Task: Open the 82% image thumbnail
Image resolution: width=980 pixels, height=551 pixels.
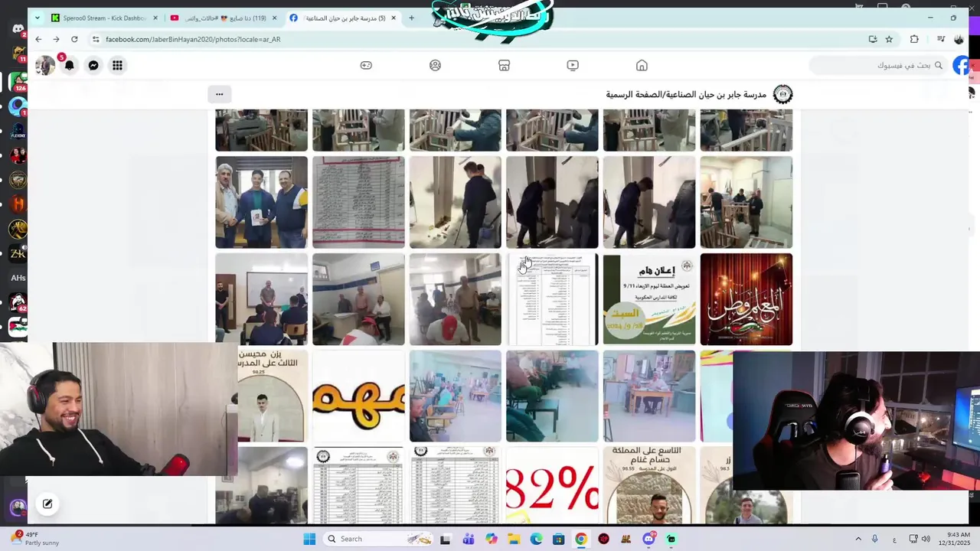Action: click(552, 485)
